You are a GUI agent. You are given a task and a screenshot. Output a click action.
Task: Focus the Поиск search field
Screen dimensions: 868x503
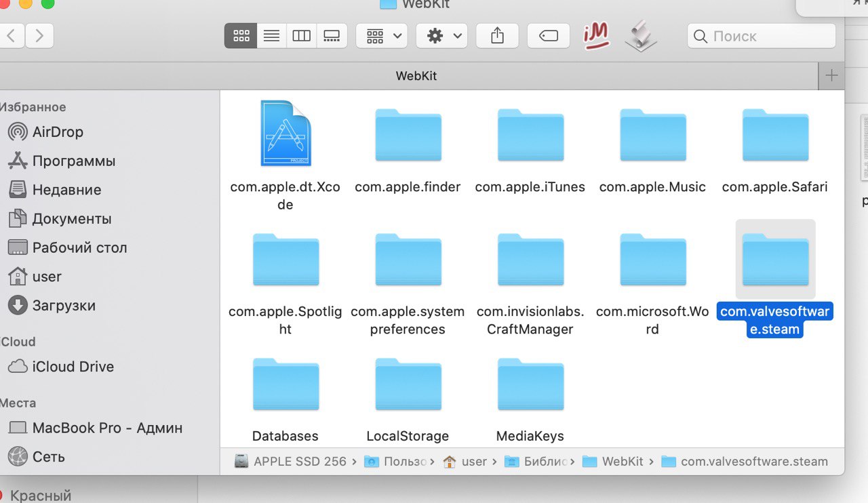pos(762,36)
